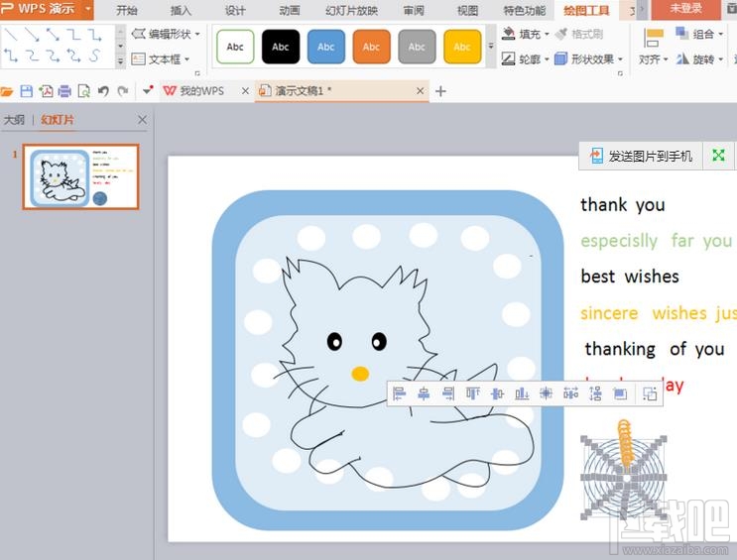
Task: Expand the line shapes gallery
Action: click(x=120, y=60)
